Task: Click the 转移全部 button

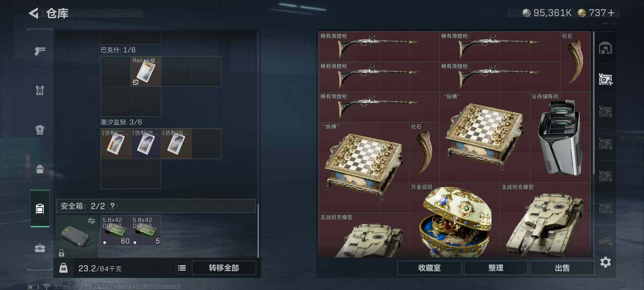Action: 224,268
